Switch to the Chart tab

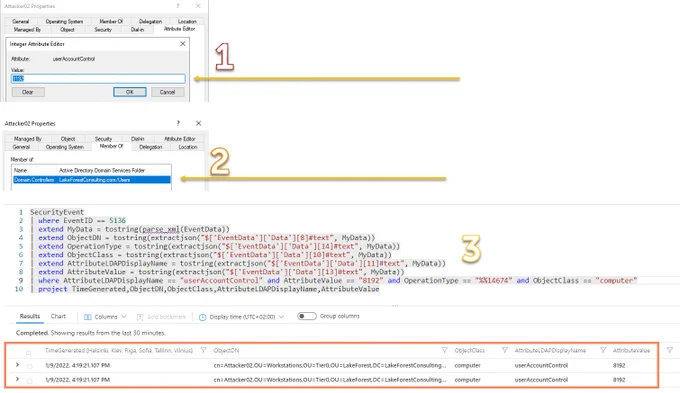click(58, 316)
